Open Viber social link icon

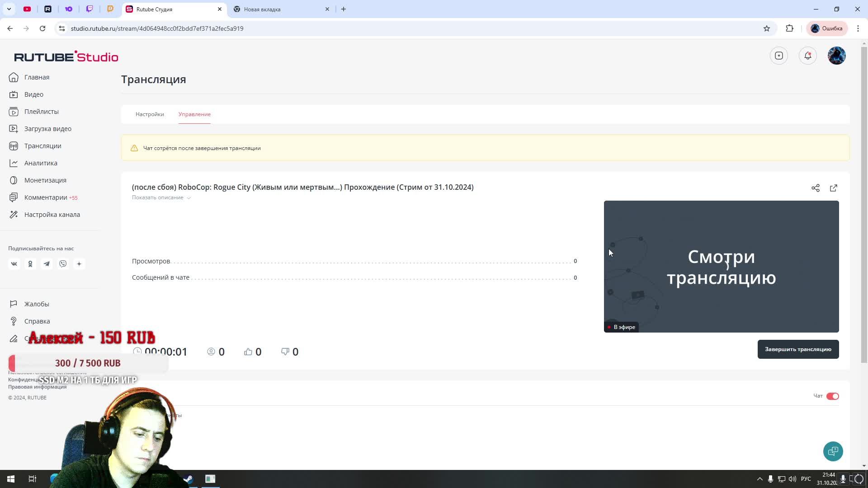pyautogui.click(x=63, y=264)
